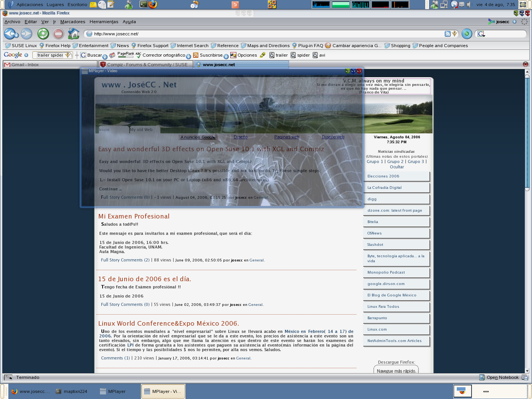The image size is (532, 399).
Task: Click the 'spider' search word button
Action: tap(300, 55)
